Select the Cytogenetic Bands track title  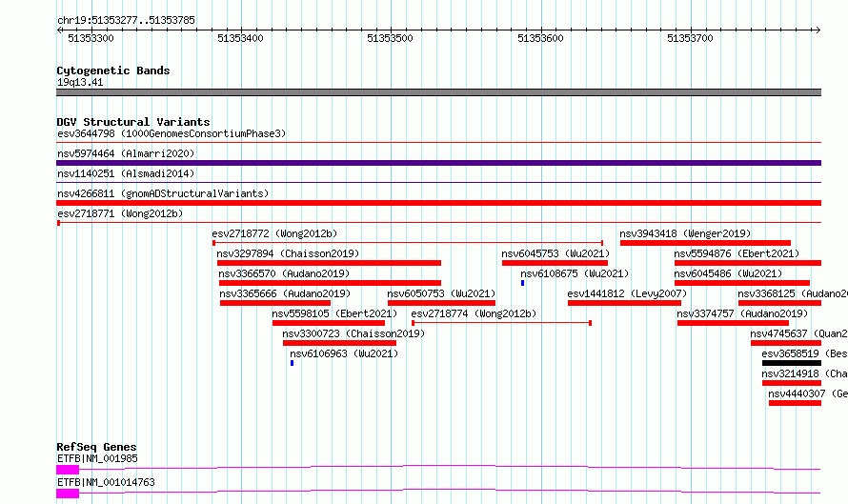coord(113,71)
